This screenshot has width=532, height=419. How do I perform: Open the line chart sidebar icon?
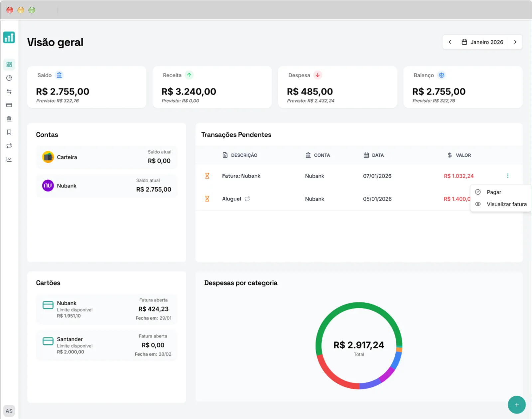click(9, 159)
